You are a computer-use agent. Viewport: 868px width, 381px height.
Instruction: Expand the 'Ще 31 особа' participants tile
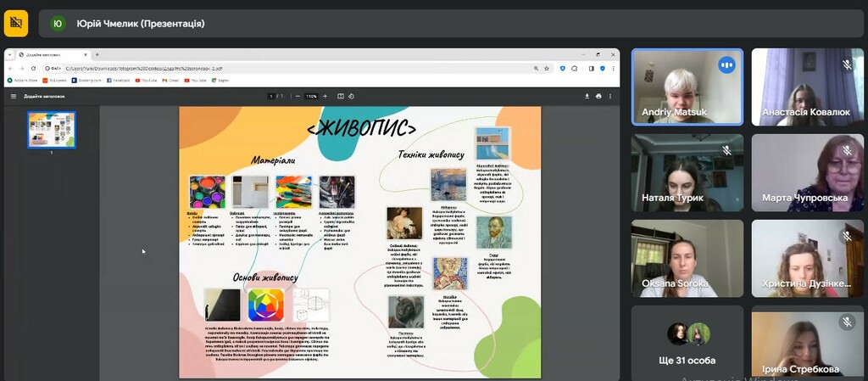click(687, 343)
